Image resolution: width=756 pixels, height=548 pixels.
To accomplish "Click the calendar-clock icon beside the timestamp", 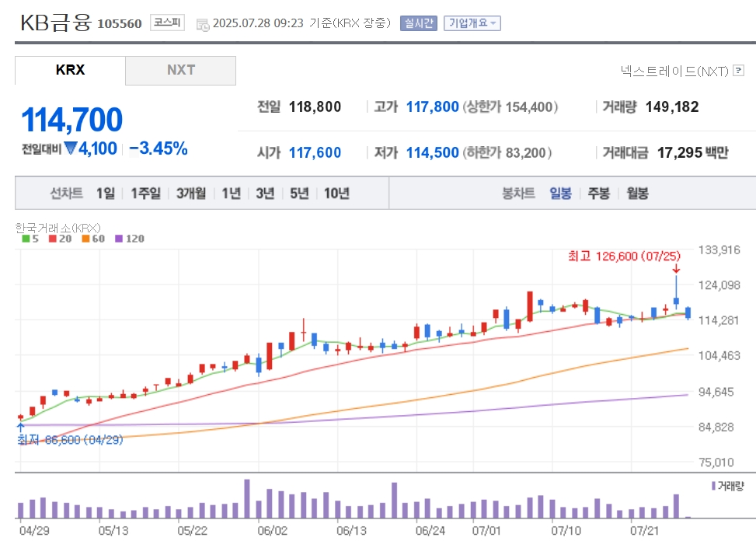I will click(203, 24).
